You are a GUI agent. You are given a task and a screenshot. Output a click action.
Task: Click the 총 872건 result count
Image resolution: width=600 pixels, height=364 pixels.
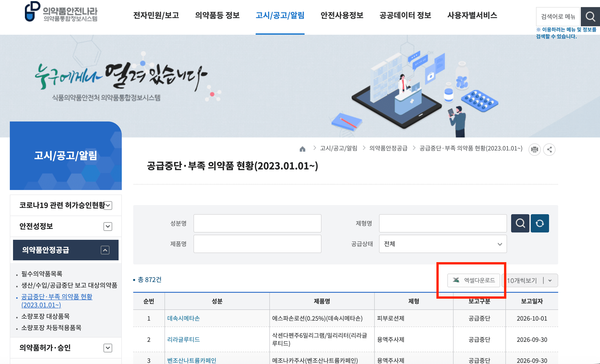tap(149, 280)
